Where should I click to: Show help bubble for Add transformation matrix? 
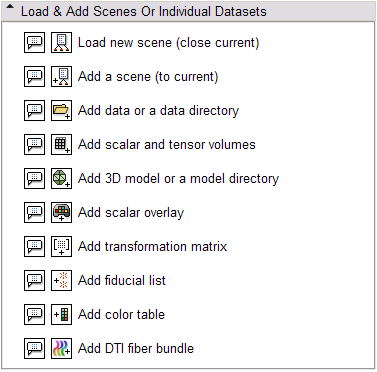pos(34,246)
